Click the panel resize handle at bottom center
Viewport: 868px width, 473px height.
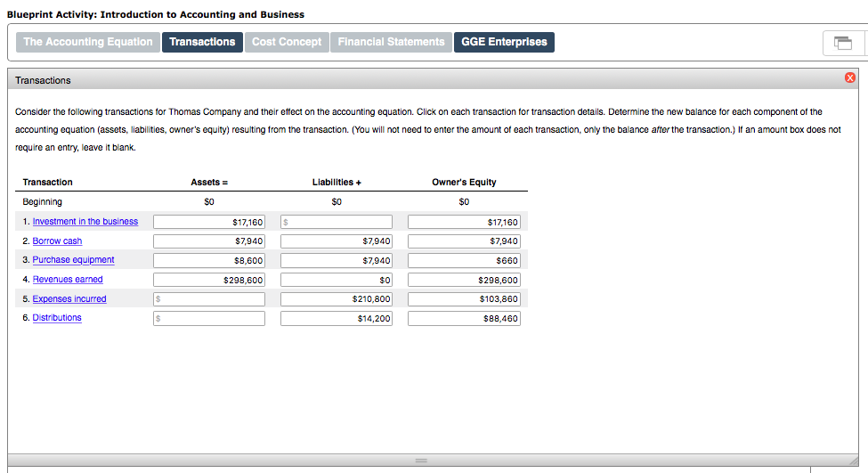(x=421, y=461)
